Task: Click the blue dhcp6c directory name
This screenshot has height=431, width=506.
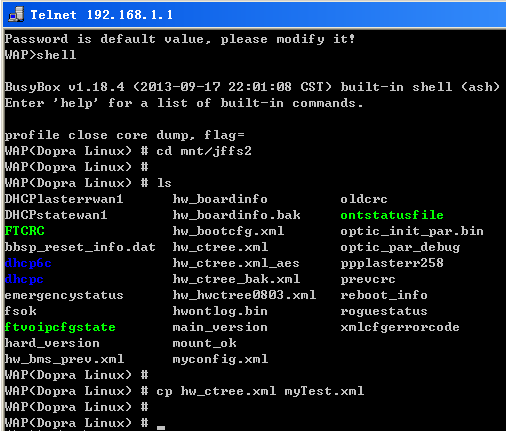Action: pos(28,263)
